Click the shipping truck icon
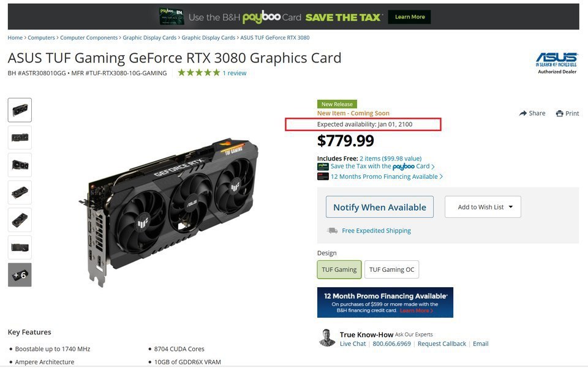Image resolution: width=588 pixels, height=368 pixels. 332,230
